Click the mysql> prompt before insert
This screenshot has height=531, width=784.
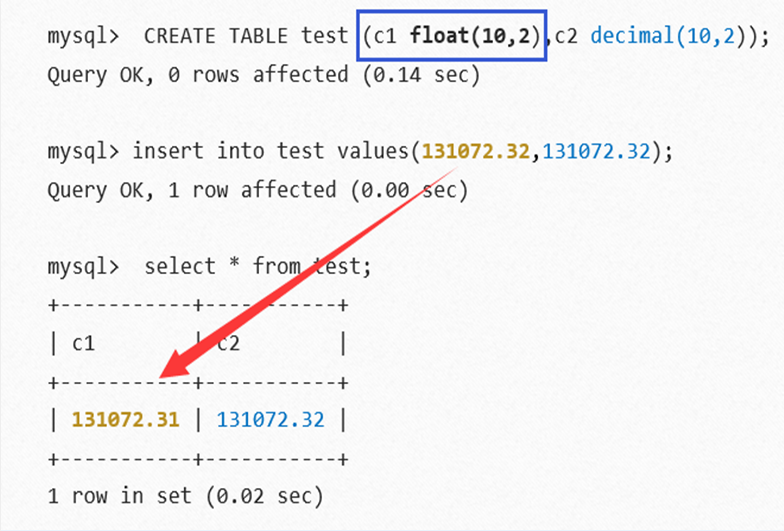pos(83,152)
